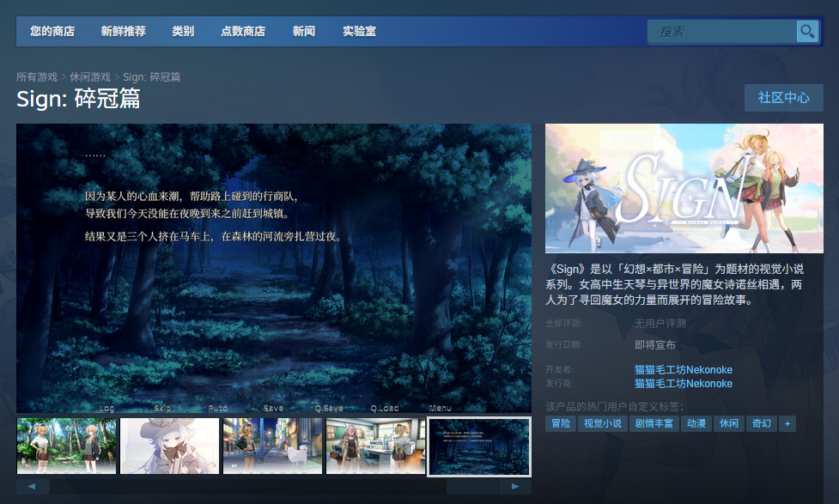Click 所有游戏 breadcrumb link
Image resolution: width=839 pixels, height=504 pixels.
tap(36, 77)
